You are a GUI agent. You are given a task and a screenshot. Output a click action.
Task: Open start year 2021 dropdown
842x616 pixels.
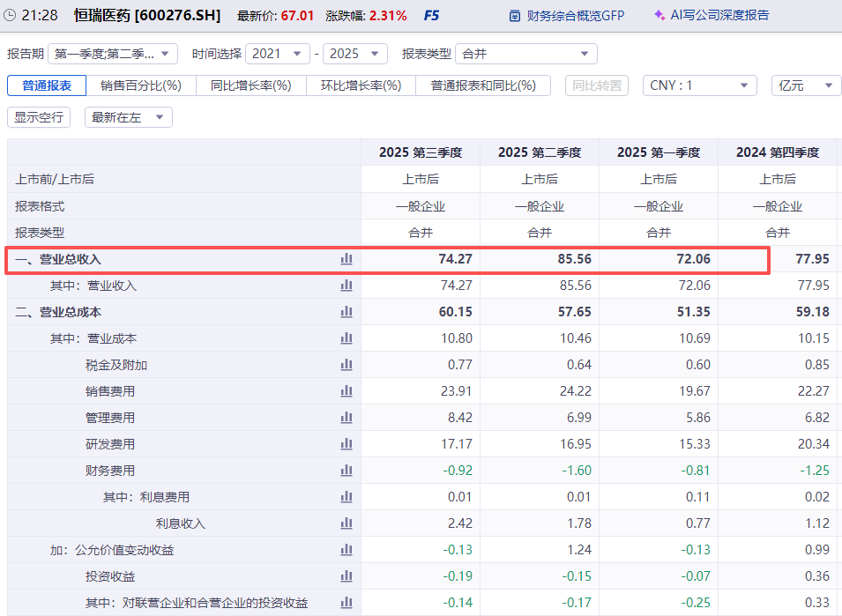pos(277,54)
